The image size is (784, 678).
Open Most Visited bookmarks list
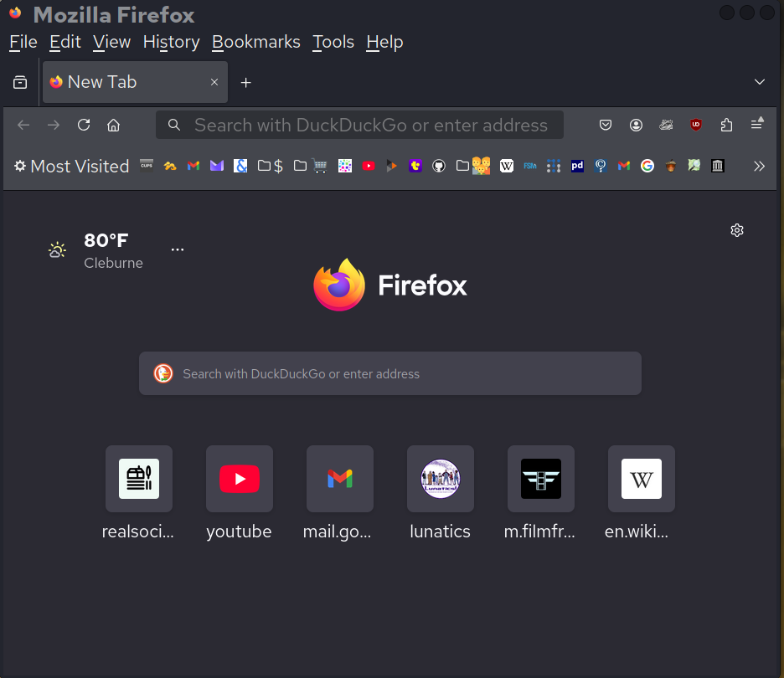point(71,166)
